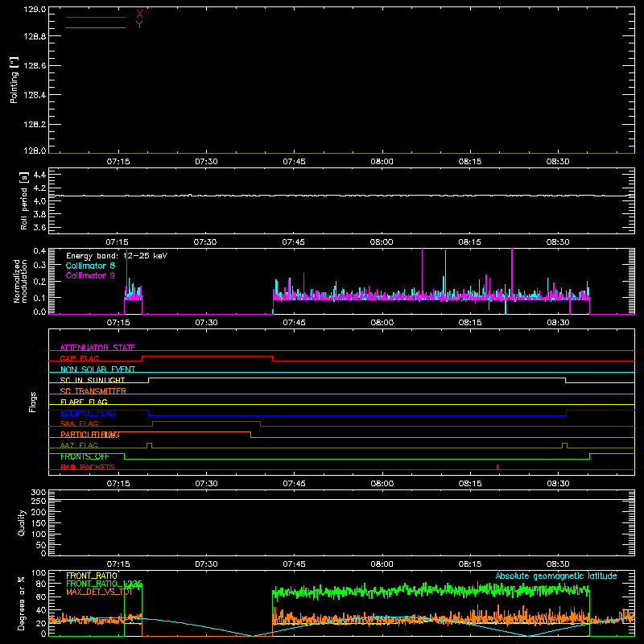This screenshot has height=644, width=644.
Task: Click the yellow FRONT_RATIO legend entry
Action: tap(92, 576)
